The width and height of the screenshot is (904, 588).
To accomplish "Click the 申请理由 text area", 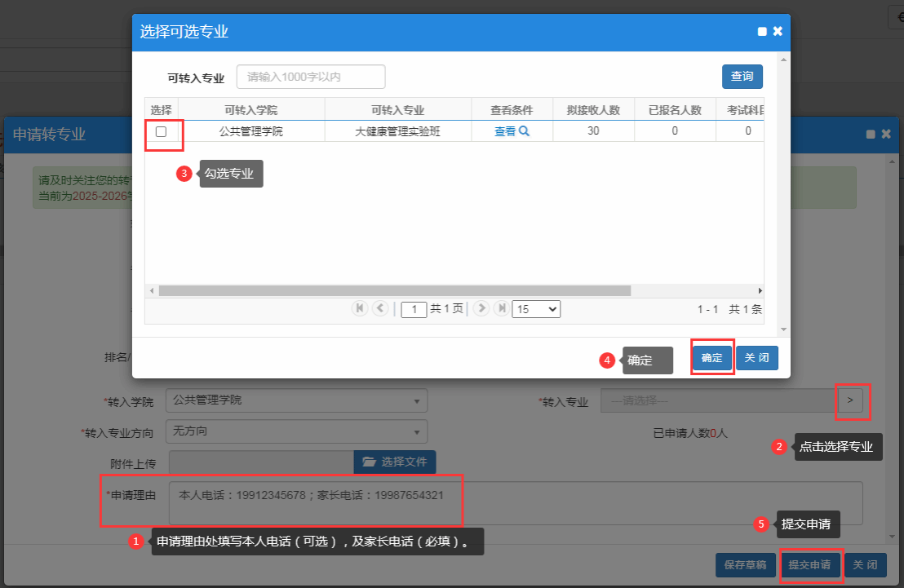I will 515,502.
